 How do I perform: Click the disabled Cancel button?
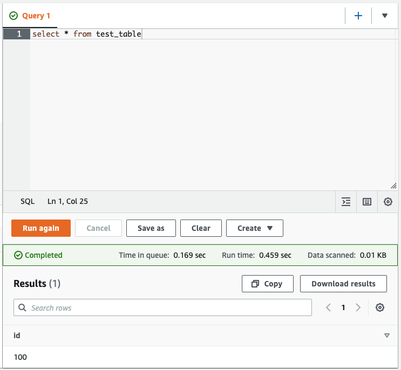pos(98,228)
